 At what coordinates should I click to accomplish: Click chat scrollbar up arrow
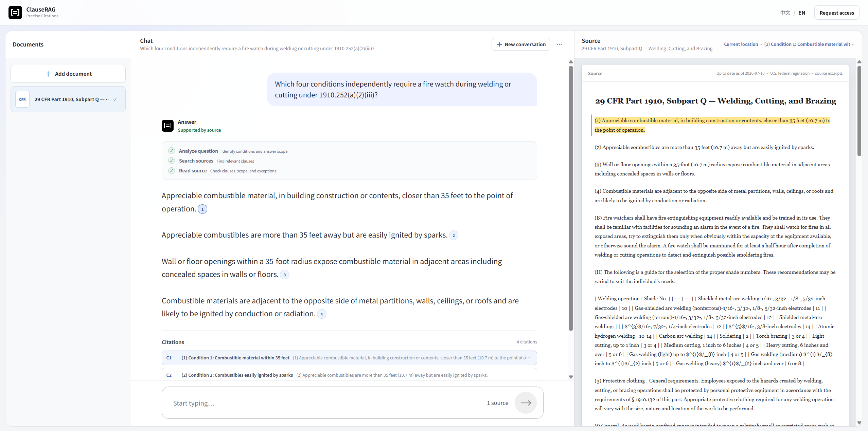pos(571,62)
